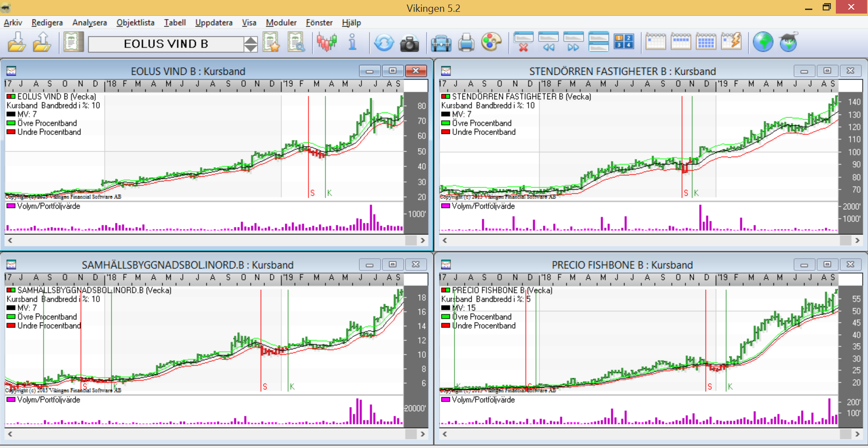Open the Redigera menu
The height and width of the screenshot is (448, 868).
[47, 23]
